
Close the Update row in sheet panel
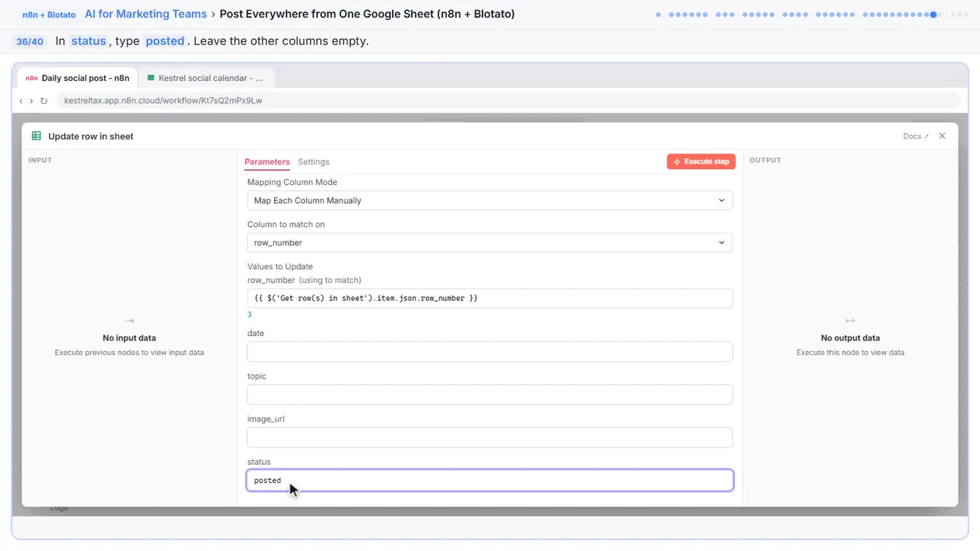(942, 136)
